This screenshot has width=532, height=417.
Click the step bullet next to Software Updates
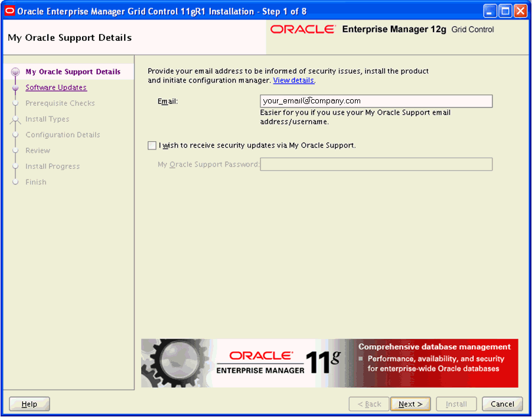15,88
